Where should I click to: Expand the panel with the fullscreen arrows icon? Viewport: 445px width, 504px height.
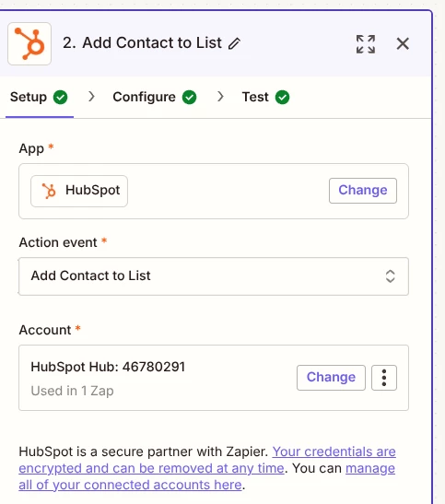(366, 44)
